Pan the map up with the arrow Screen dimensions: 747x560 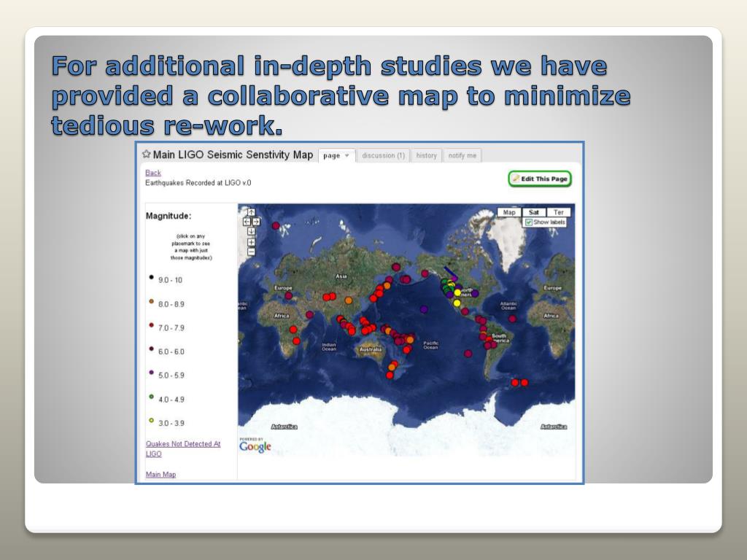251,212
